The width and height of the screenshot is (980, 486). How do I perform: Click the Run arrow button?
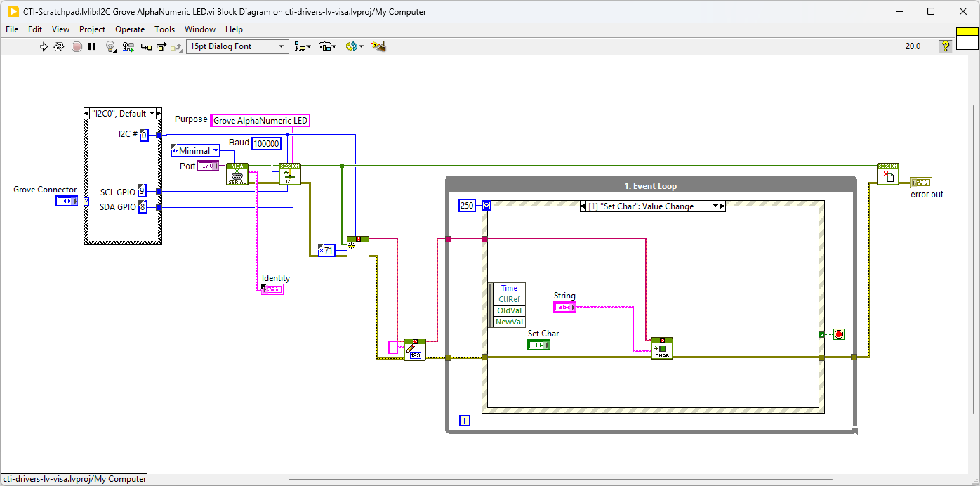tap(44, 46)
